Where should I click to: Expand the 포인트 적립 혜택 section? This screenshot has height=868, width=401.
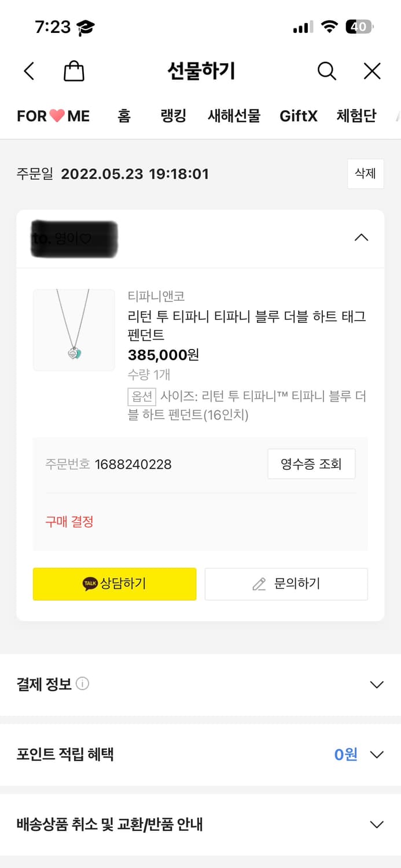click(x=378, y=754)
